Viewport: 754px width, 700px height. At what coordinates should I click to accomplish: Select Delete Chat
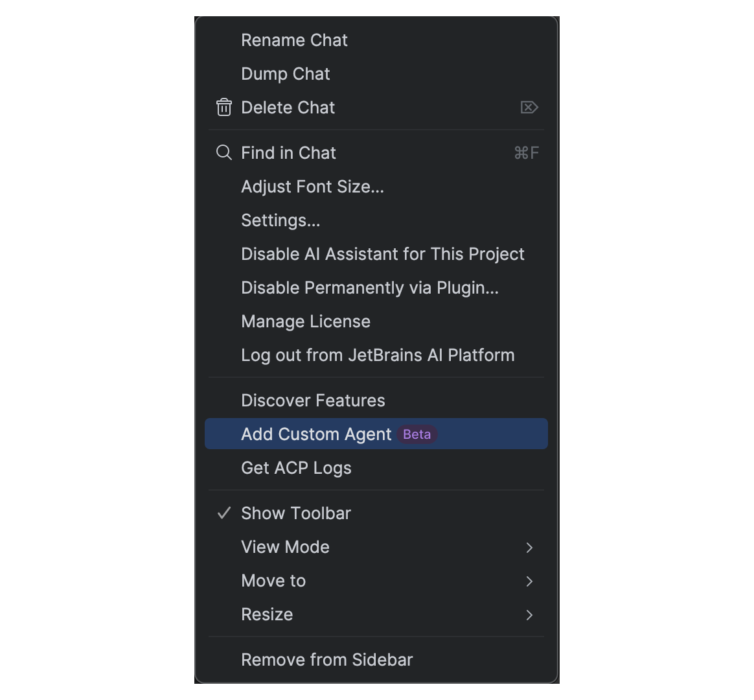pos(288,108)
